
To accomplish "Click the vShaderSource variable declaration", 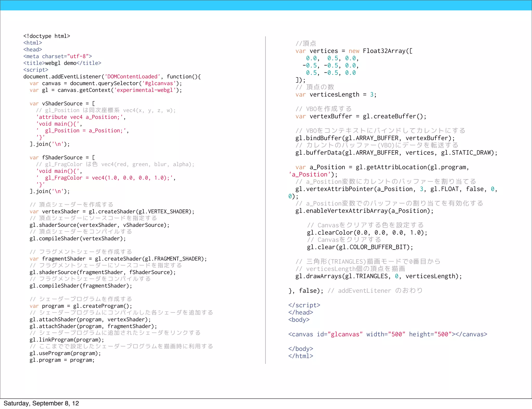I will [62, 104].
